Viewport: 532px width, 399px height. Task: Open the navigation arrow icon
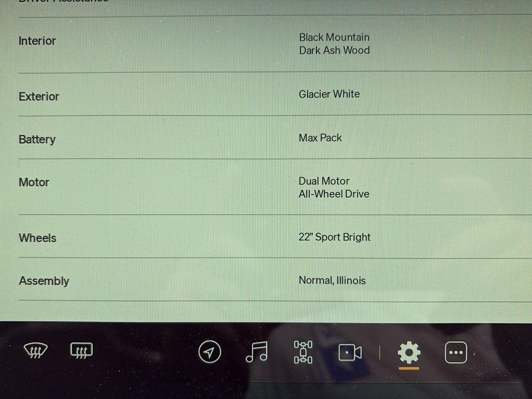(x=209, y=352)
